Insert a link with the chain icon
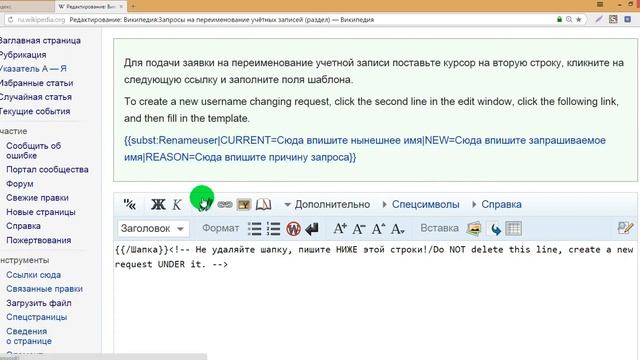The image size is (640, 360). tap(224, 204)
